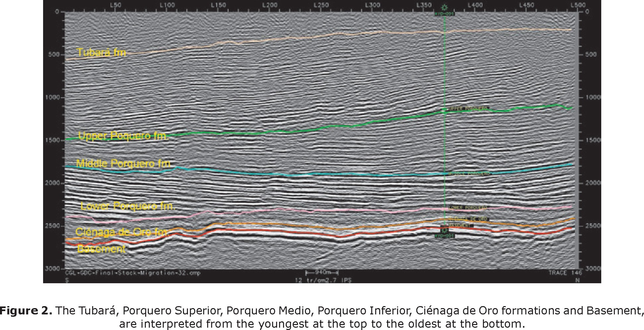Image resolution: width=644 pixels, height=330 pixels.
Task: Click the Lower Porquero well top marker
Action: [467, 208]
